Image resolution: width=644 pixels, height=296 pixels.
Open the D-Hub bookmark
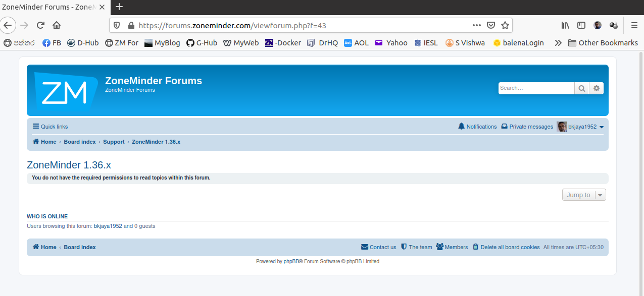83,43
